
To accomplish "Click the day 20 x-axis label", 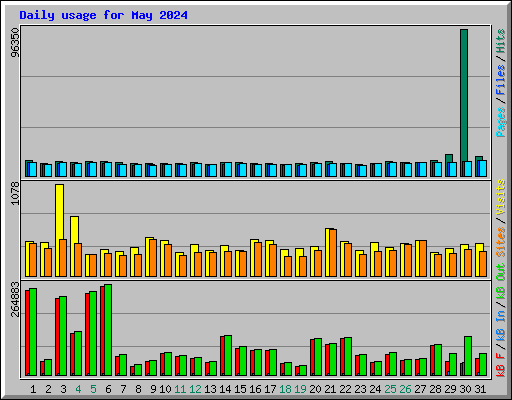I will (315, 389).
